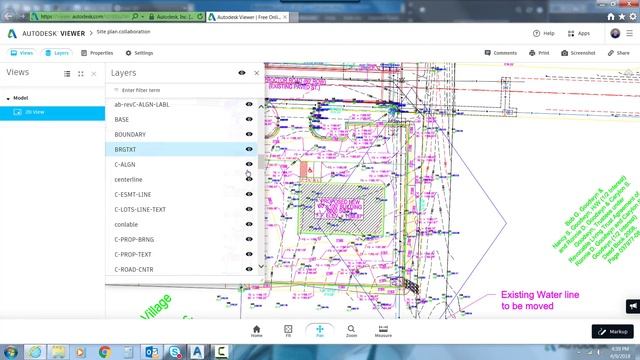Close the Views panel

(x=94, y=74)
